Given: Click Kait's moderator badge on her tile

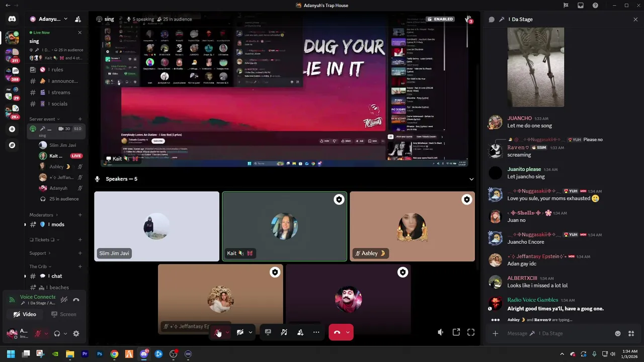Looking at the screenshot, I should [339, 200].
